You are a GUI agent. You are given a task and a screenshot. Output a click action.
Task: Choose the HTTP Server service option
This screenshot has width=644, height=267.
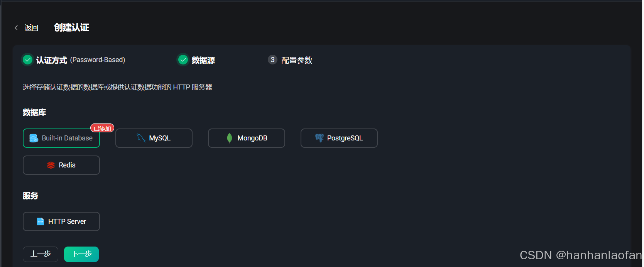coord(61,221)
